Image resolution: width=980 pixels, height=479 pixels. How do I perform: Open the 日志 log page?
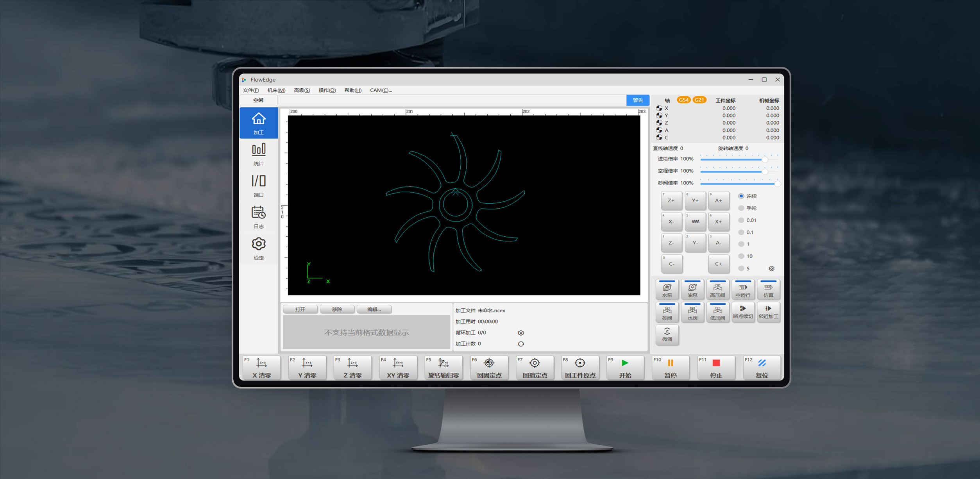(258, 217)
